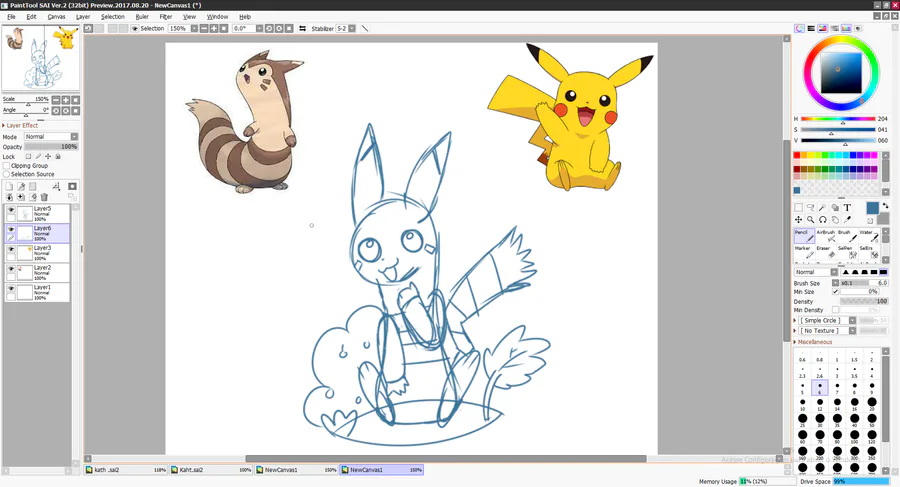
Task: Hide Layer1 visibility eye
Action: point(11,288)
